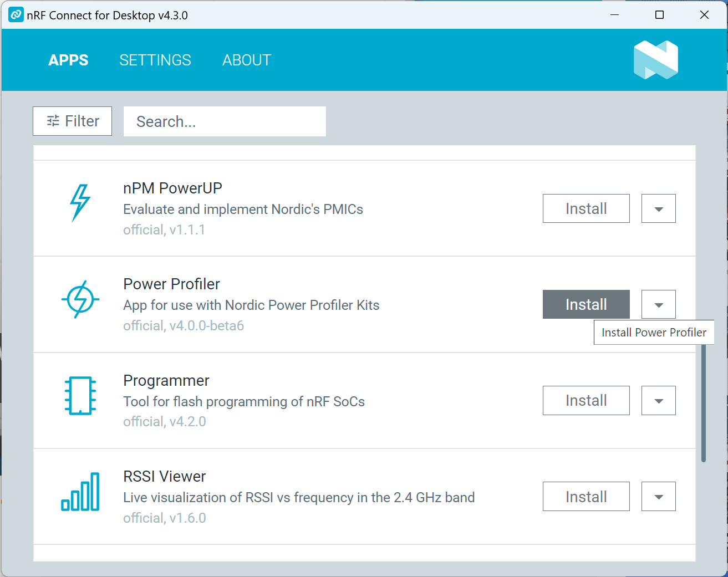Select the nPM PowerUP title text

(172, 188)
